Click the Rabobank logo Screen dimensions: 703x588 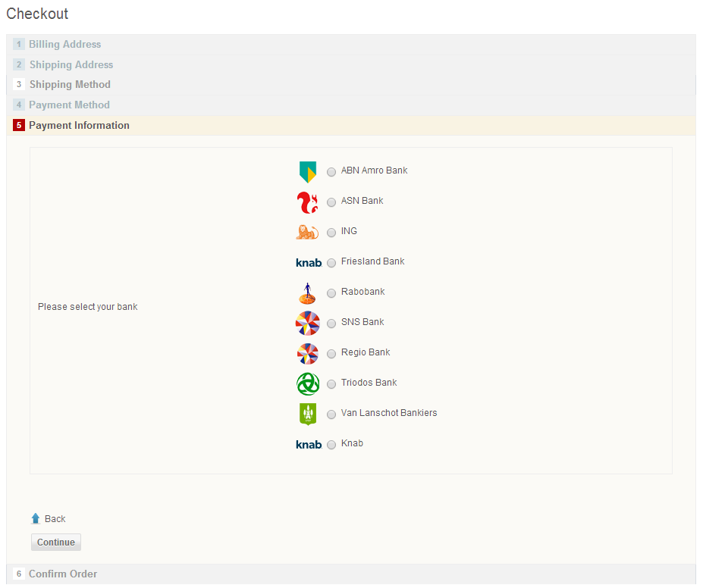307,293
